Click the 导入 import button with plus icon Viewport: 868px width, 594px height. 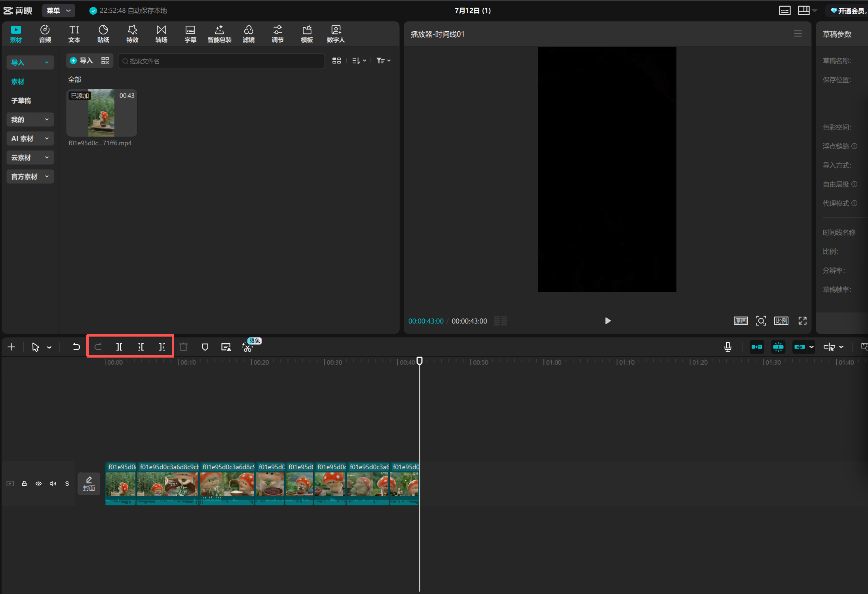pos(81,61)
